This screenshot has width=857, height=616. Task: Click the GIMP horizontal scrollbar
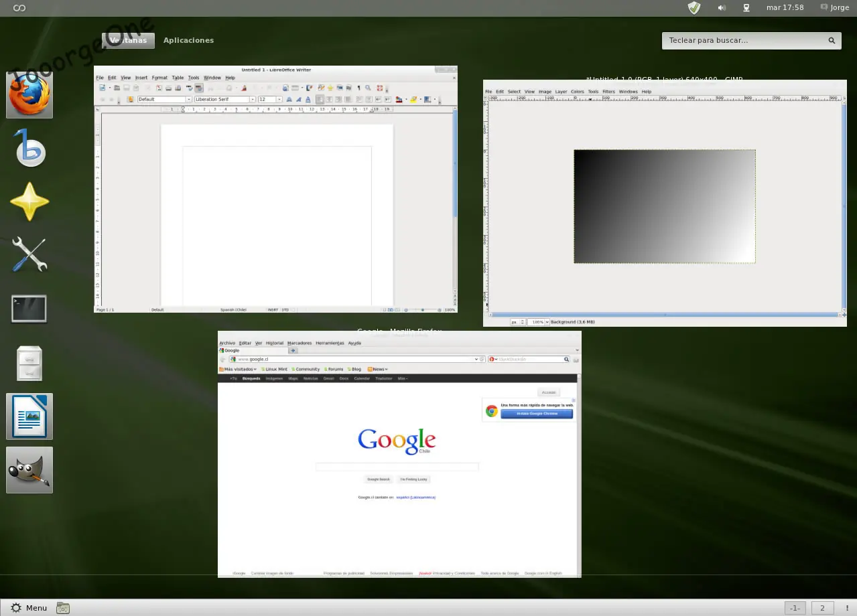665,314
